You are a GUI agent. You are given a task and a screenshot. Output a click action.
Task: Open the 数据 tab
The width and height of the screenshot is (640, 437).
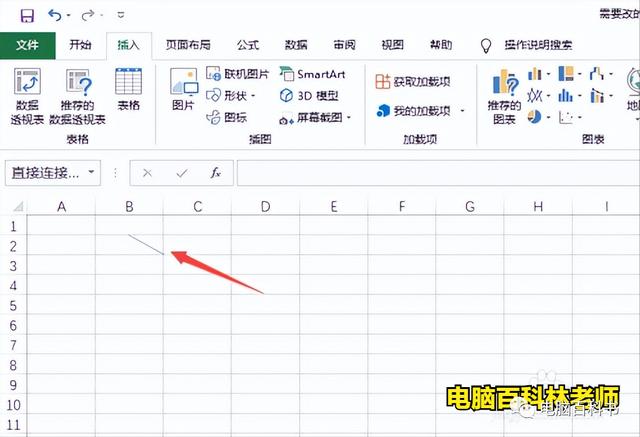click(296, 45)
